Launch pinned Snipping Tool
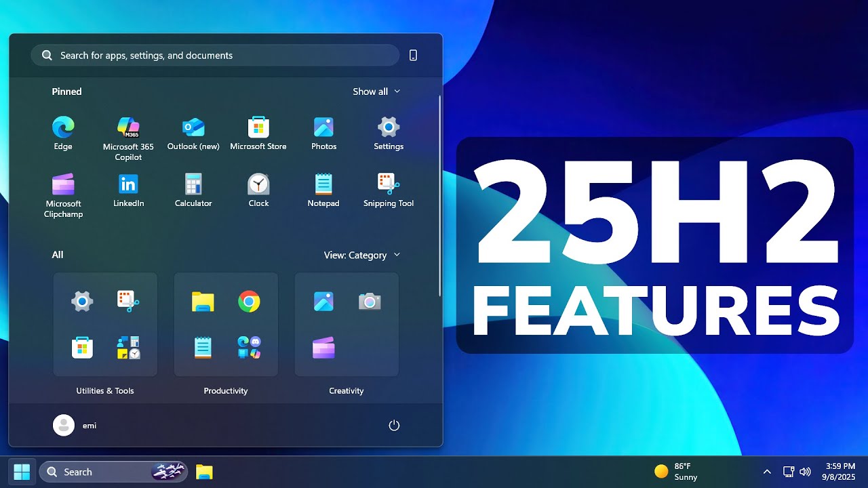 (389, 190)
